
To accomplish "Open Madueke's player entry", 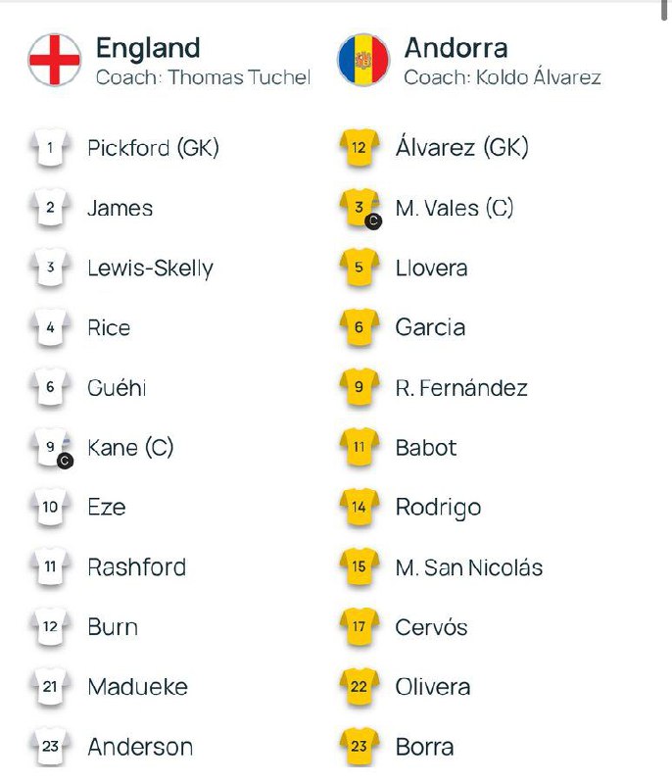I will (137, 687).
